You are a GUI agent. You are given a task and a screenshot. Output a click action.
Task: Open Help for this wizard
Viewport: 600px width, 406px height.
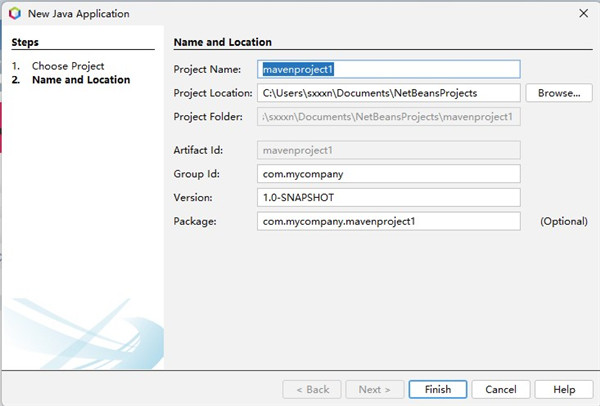pyautogui.click(x=564, y=389)
